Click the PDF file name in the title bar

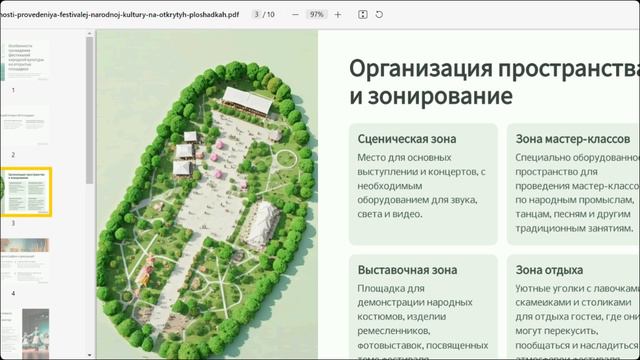pos(120,15)
